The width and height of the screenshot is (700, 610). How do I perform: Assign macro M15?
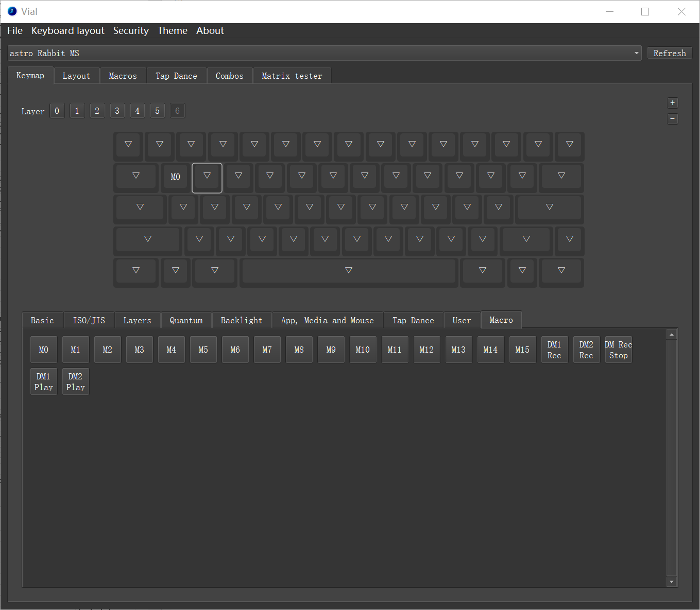(x=523, y=350)
